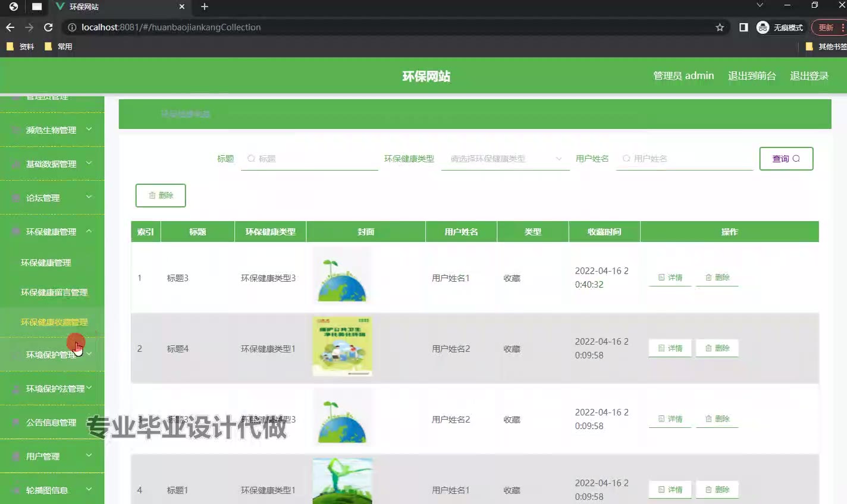Screen dimensions: 847x504
Task: Go back with the browser back arrow
Action: point(10,27)
